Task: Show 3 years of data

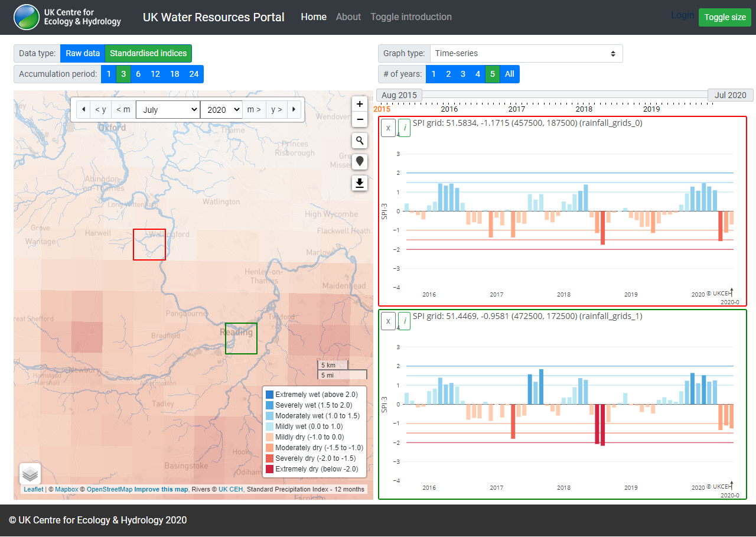Action: tap(463, 74)
